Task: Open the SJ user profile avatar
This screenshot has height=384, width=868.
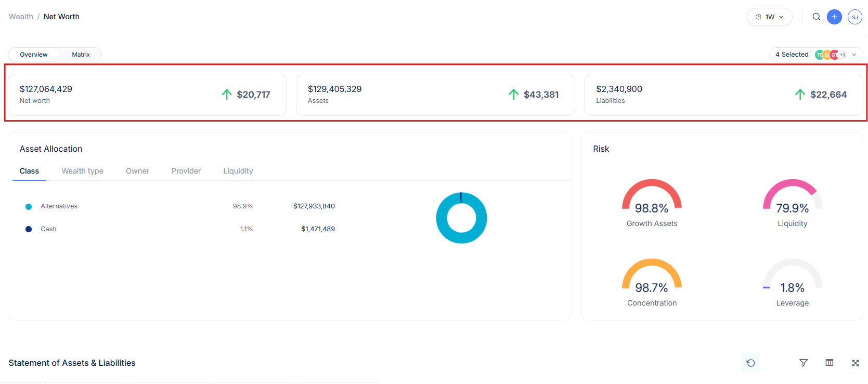Action: (x=854, y=17)
